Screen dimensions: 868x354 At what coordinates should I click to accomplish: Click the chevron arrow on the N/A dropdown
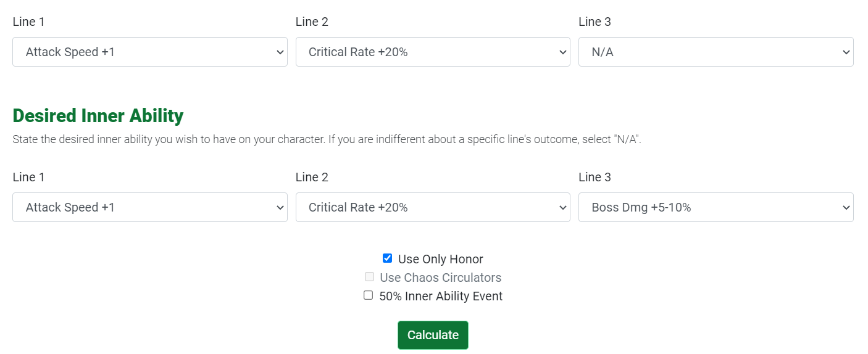coord(846,52)
